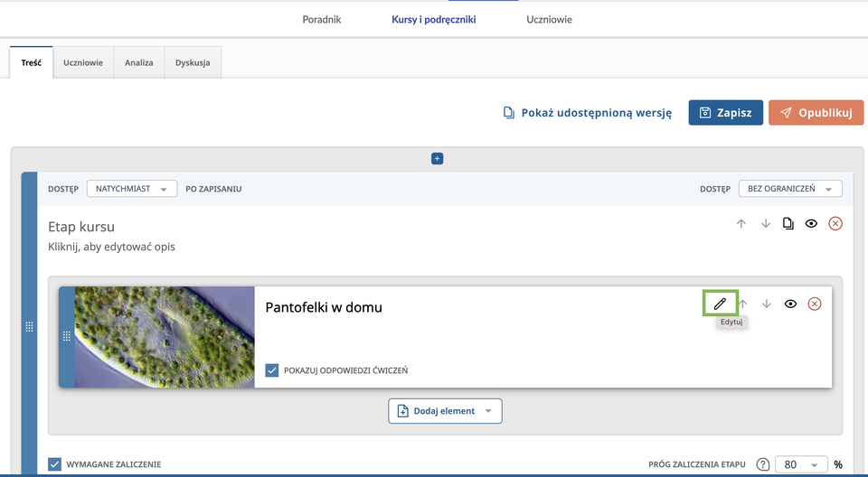This screenshot has width=868, height=477.
Task: Toggle visibility of the Etap kursu stage
Action: [x=811, y=224]
